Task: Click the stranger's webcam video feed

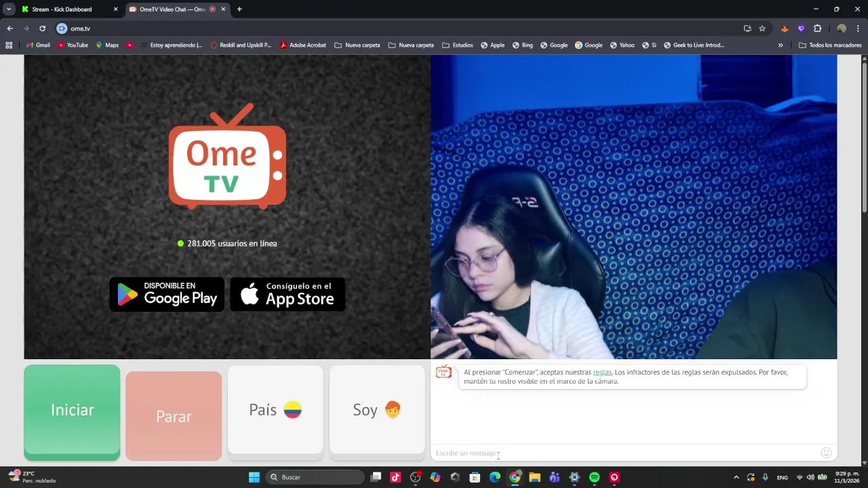Action: [x=634, y=207]
